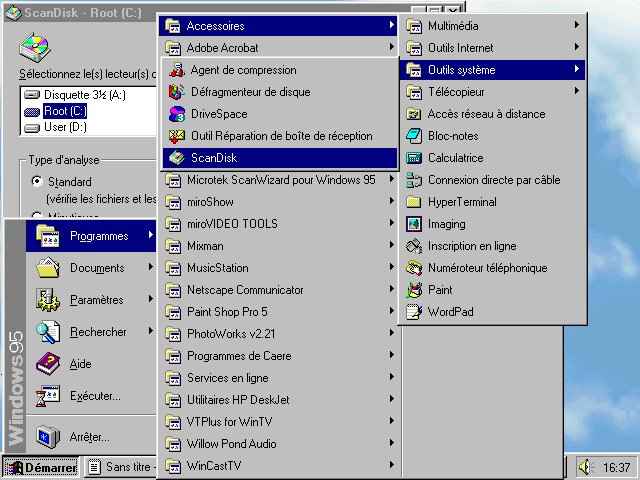Open the MusicStation program group
This screenshot has height=480, width=640.
coord(278,268)
